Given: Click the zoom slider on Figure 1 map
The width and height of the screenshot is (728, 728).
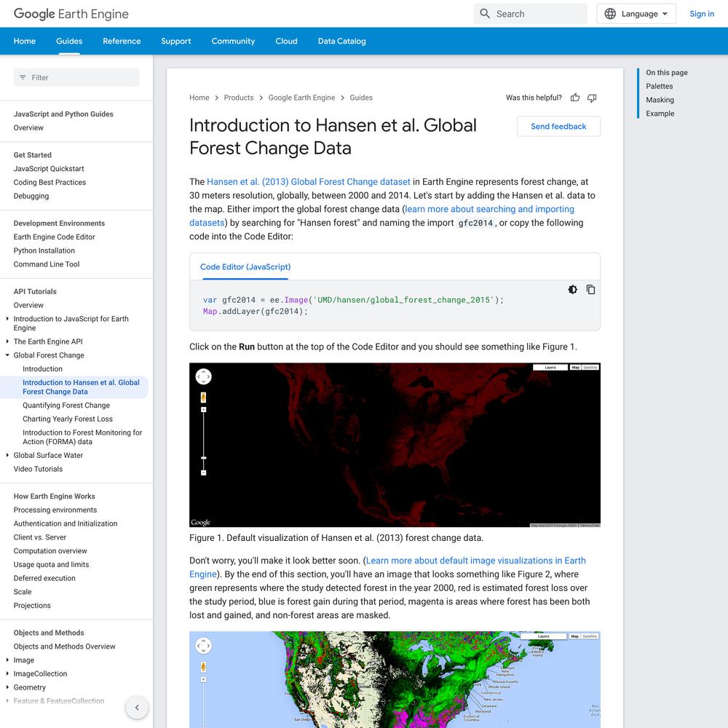Looking at the screenshot, I should pos(203,441).
